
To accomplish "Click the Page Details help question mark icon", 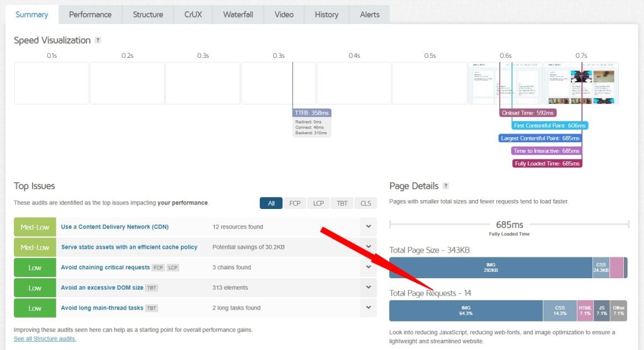I will click(446, 186).
